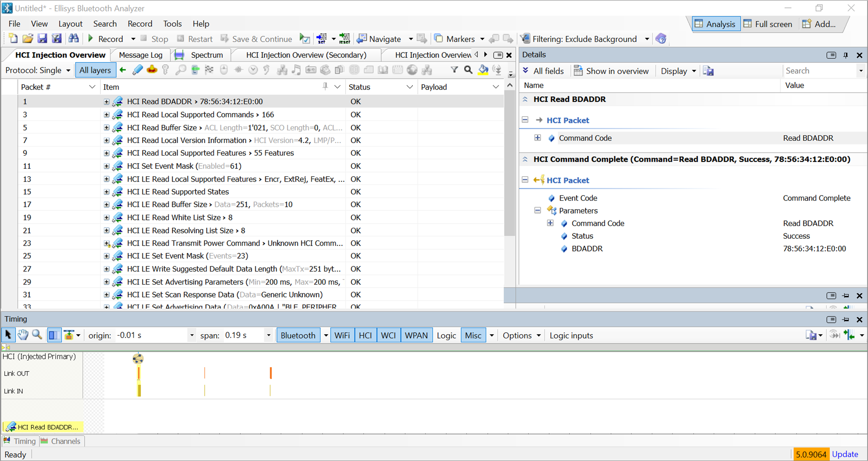Click All fields in Details pane
The width and height of the screenshot is (868, 461).
pyautogui.click(x=543, y=71)
